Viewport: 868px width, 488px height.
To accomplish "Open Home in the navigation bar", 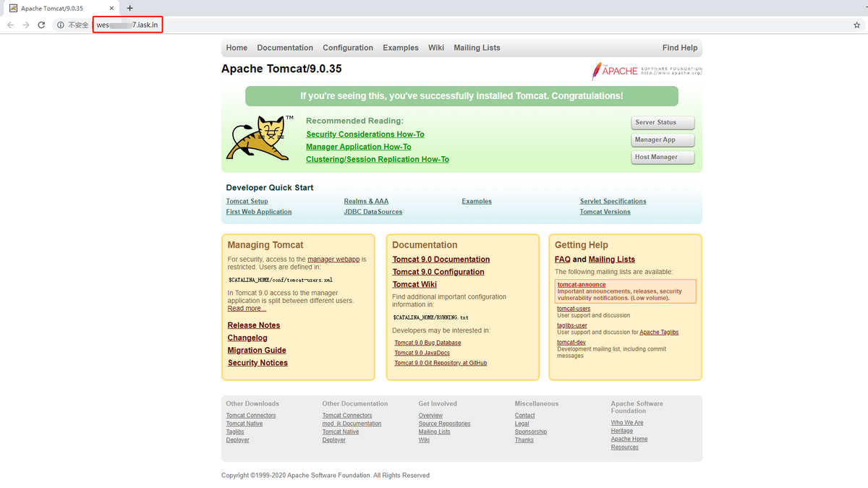I will [237, 48].
